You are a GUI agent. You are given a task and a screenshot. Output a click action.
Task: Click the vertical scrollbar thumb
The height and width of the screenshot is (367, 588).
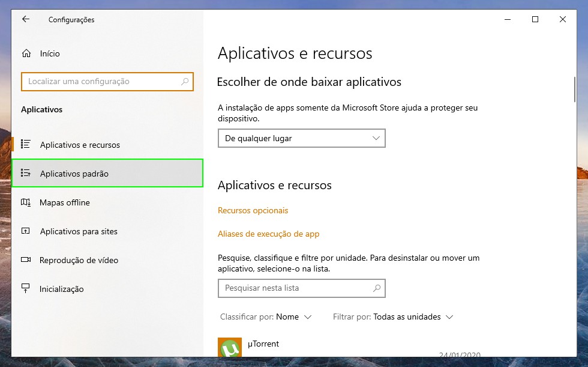click(x=575, y=89)
